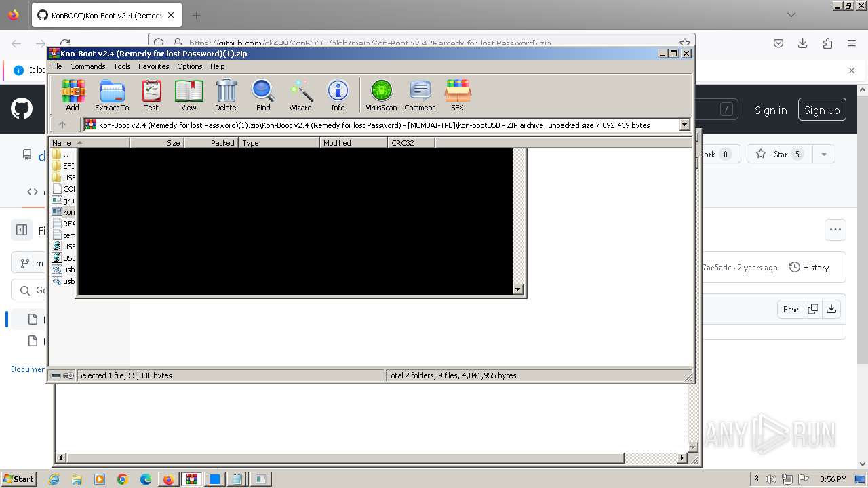Download the raw file with the download icon
Viewport: 868px width, 488px height.
tap(831, 309)
